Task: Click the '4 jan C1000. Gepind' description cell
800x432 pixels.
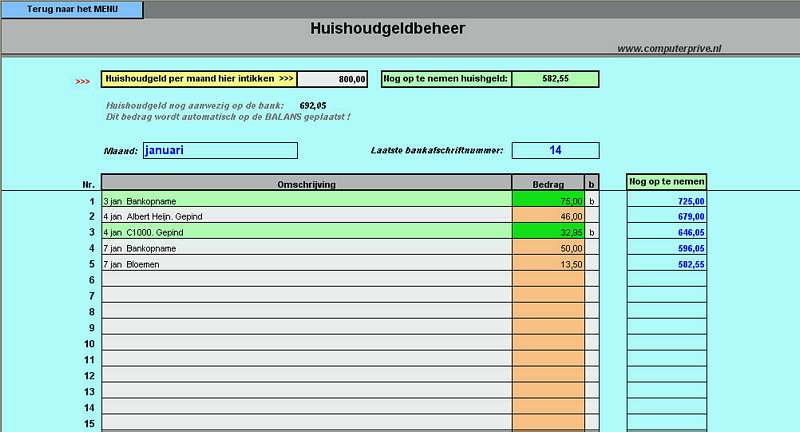Action: (306, 232)
